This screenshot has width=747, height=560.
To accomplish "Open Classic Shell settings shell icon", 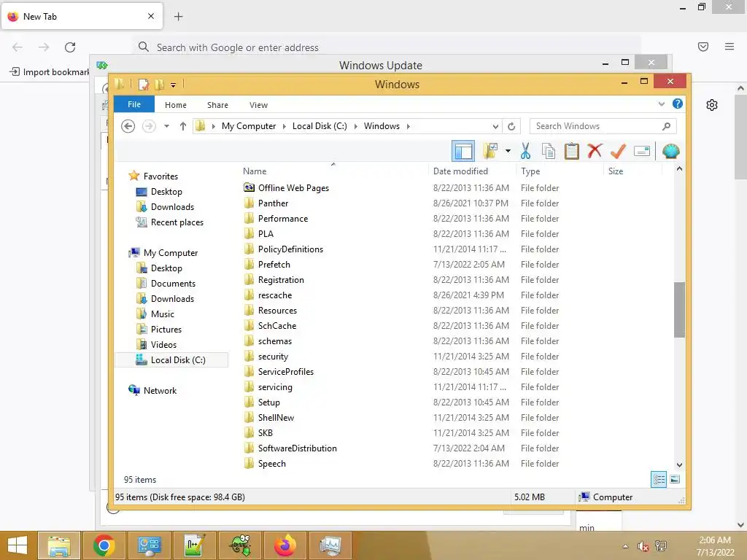I will pos(670,152).
